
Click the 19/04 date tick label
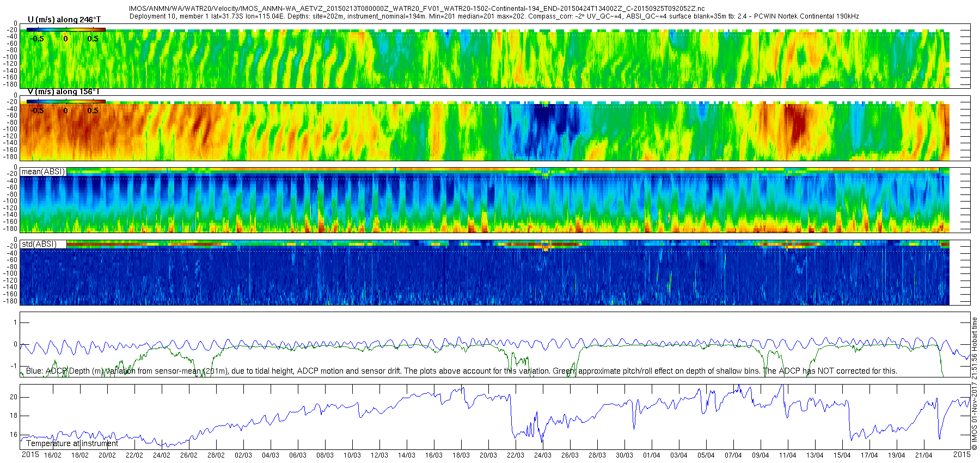point(897,455)
